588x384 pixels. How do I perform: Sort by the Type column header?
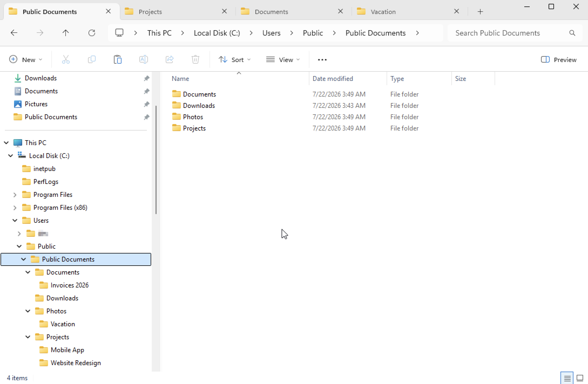coord(419,78)
